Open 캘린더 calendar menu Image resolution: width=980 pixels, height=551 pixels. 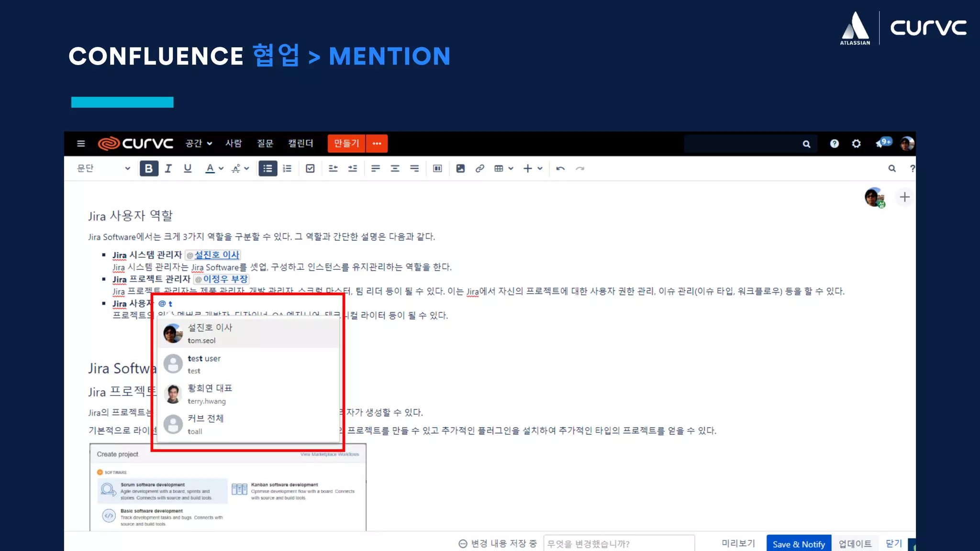(x=301, y=143)
